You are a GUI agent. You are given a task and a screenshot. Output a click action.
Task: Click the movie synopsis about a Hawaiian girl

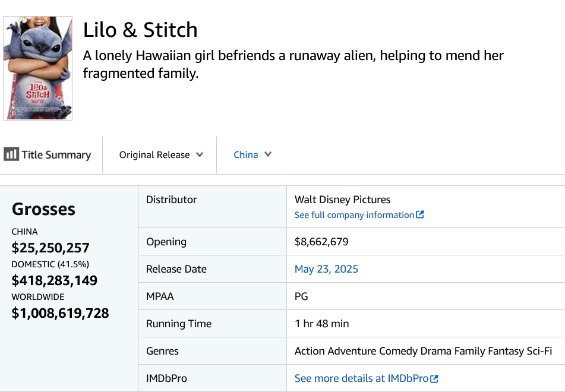pos(293,64)
